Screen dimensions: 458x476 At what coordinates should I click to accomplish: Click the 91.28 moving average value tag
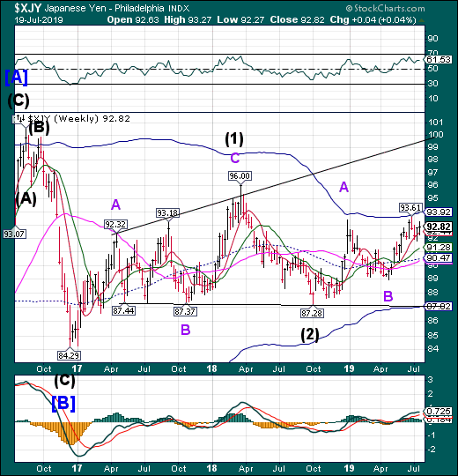(439, 247)
